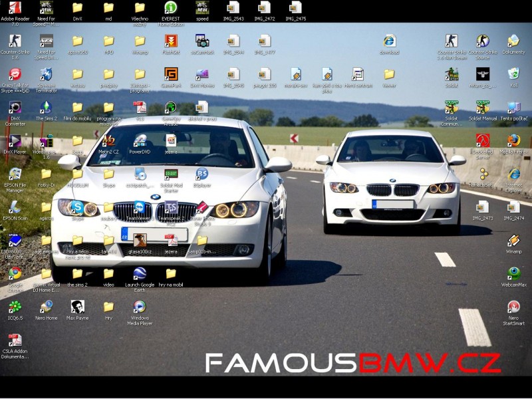
Task: Launch the Counter-Strike 1.6 shortcut
Action: coord(15,41)
